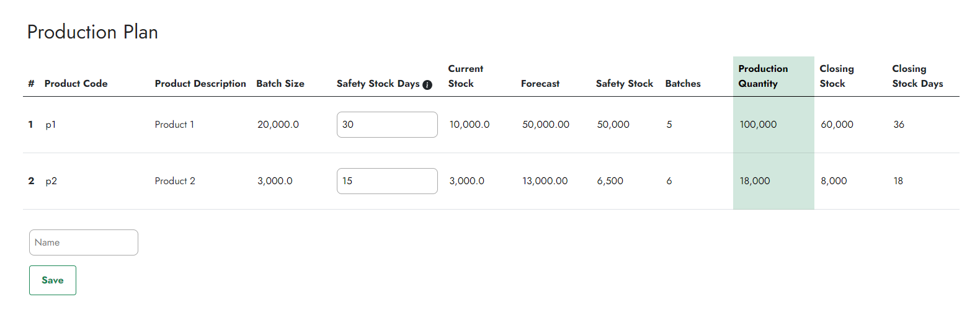Click Safety Stock Days field for Product 1
The height and width of the screenshot is (320, 980).
(x=387, y=125)
